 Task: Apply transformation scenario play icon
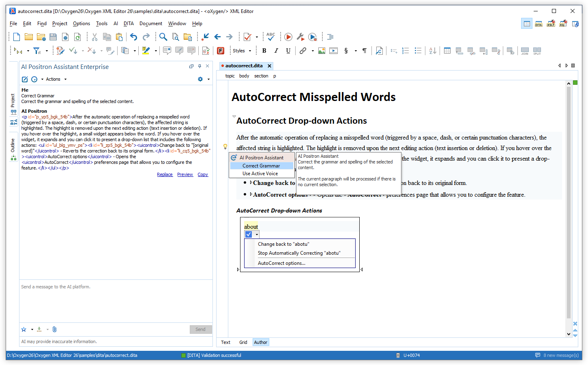[288, 37]
